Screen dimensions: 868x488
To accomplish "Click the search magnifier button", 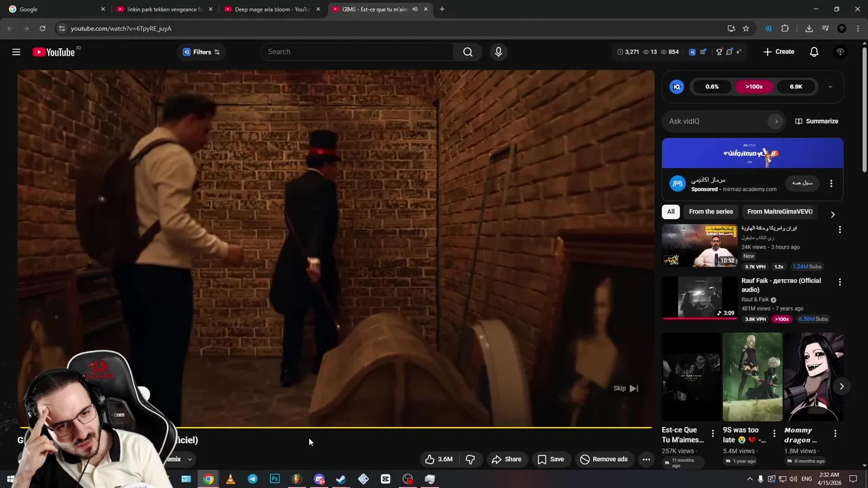I will pos(468,52).
